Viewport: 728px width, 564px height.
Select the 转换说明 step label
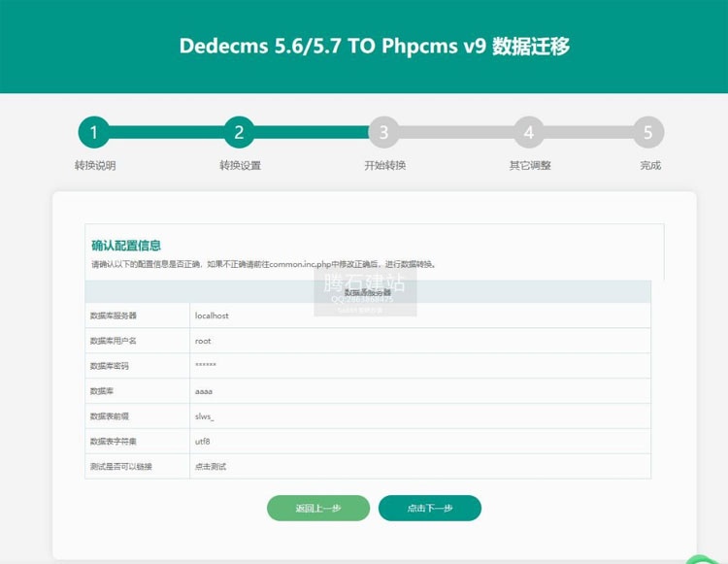[x=95, y=165]
